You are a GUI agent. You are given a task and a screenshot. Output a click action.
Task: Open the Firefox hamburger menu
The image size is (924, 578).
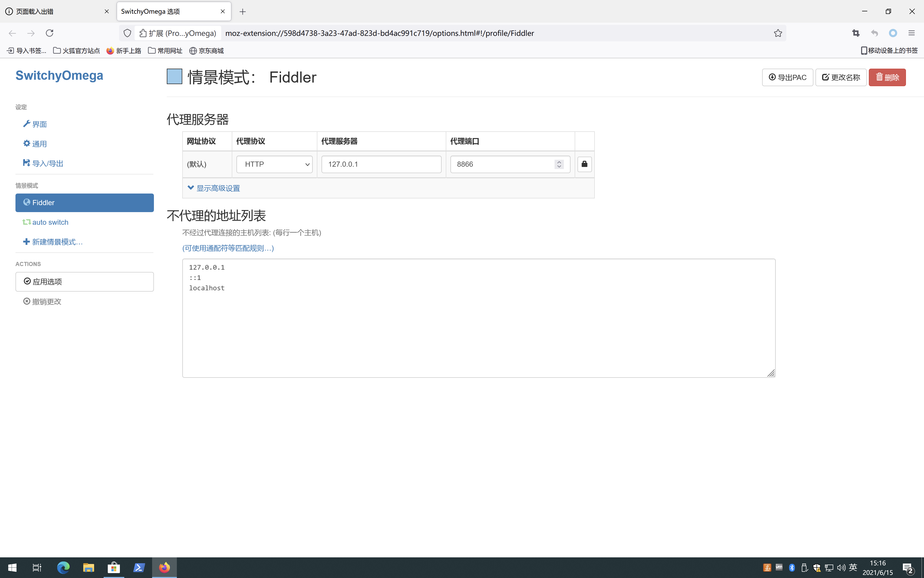click(911, 33)
